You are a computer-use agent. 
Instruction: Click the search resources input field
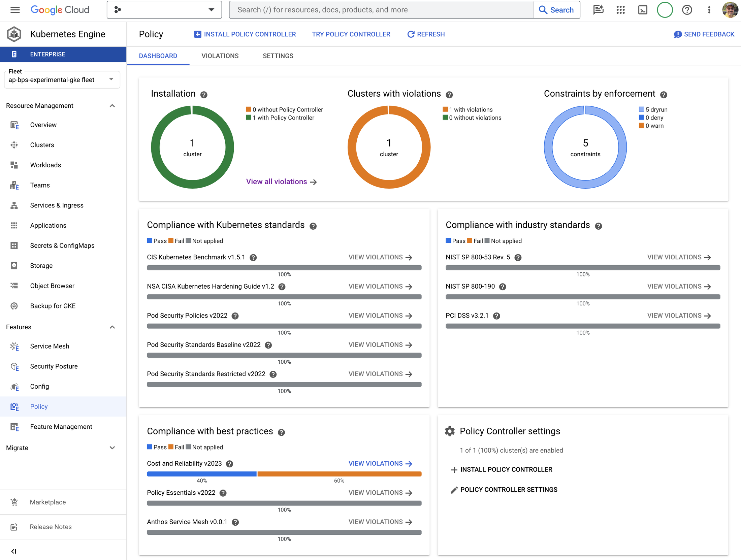pos(381,10)
